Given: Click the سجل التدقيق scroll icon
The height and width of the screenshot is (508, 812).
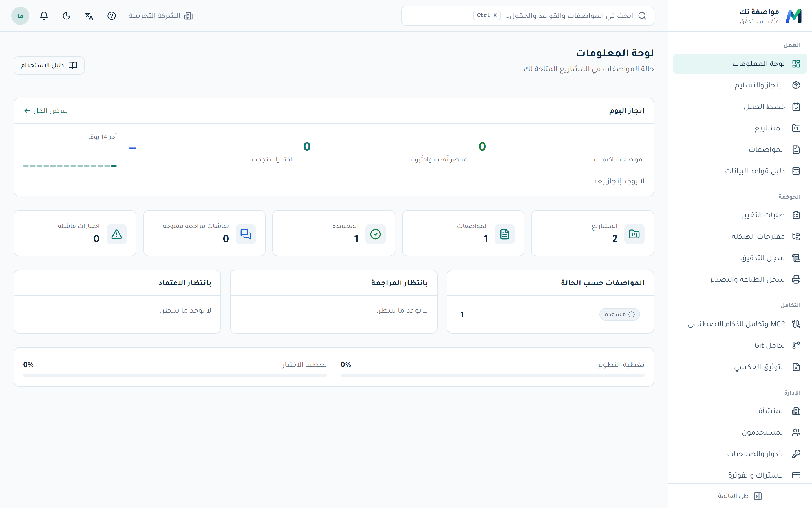Looking at the screenshot, I should (796, 258).
